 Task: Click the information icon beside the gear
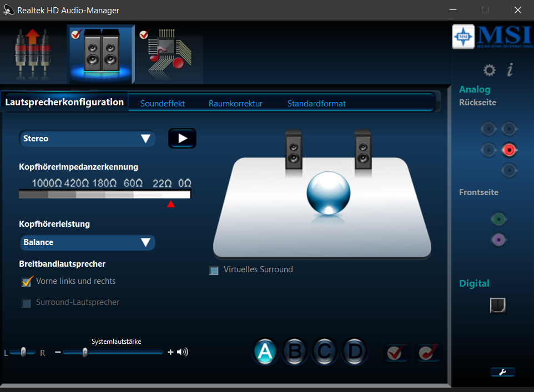point(510,70)
